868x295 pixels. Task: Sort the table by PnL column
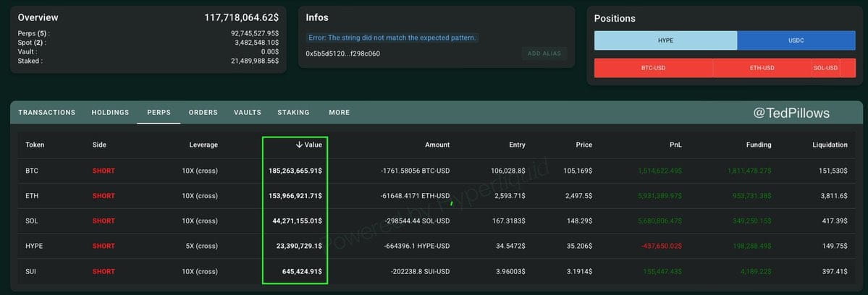point(675,145)
